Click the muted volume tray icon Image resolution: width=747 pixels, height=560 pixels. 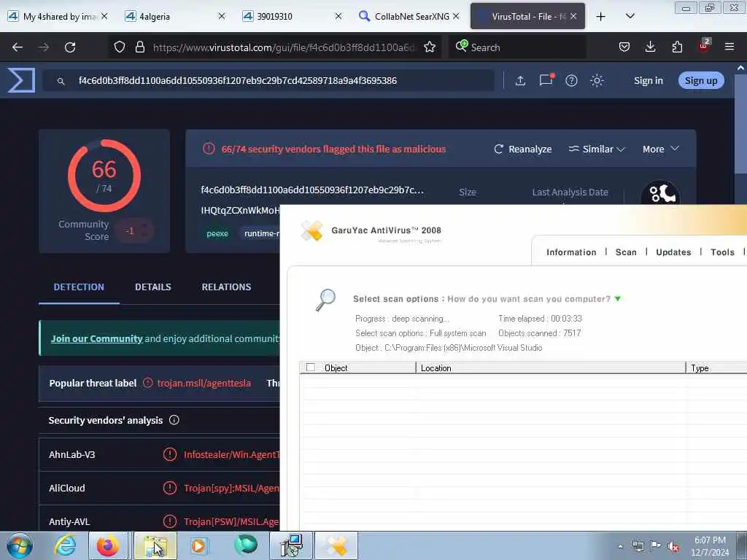coord(673,547)
